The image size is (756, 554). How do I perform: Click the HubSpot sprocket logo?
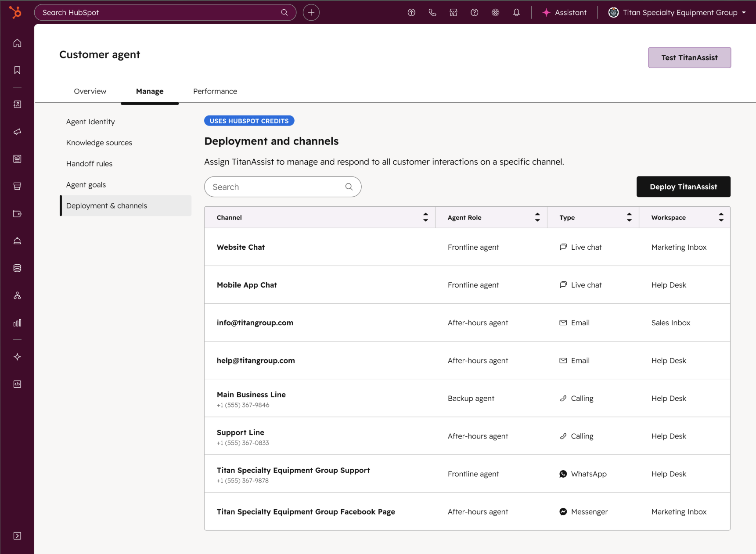tap(15, 12)
